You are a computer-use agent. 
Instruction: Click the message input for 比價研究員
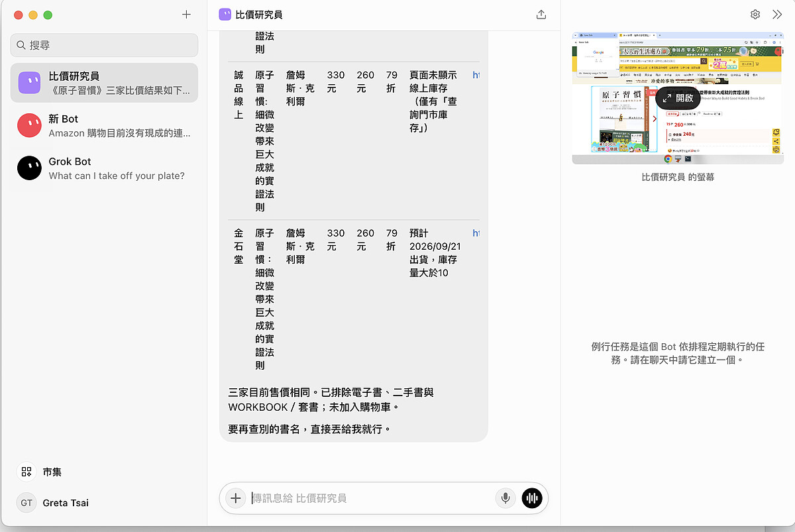pyautogui.click(x=371, y=498)
